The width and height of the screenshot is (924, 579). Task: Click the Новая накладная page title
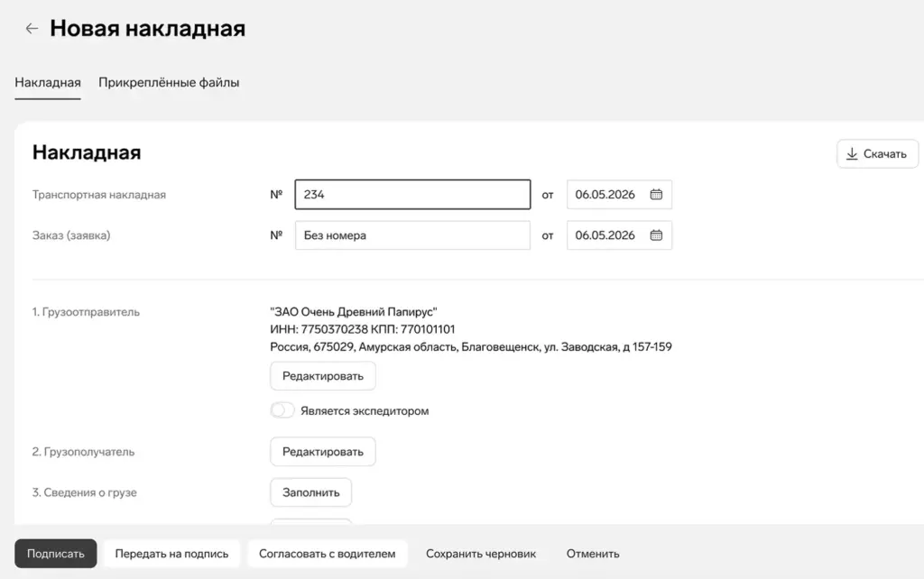tap(147, 28)
